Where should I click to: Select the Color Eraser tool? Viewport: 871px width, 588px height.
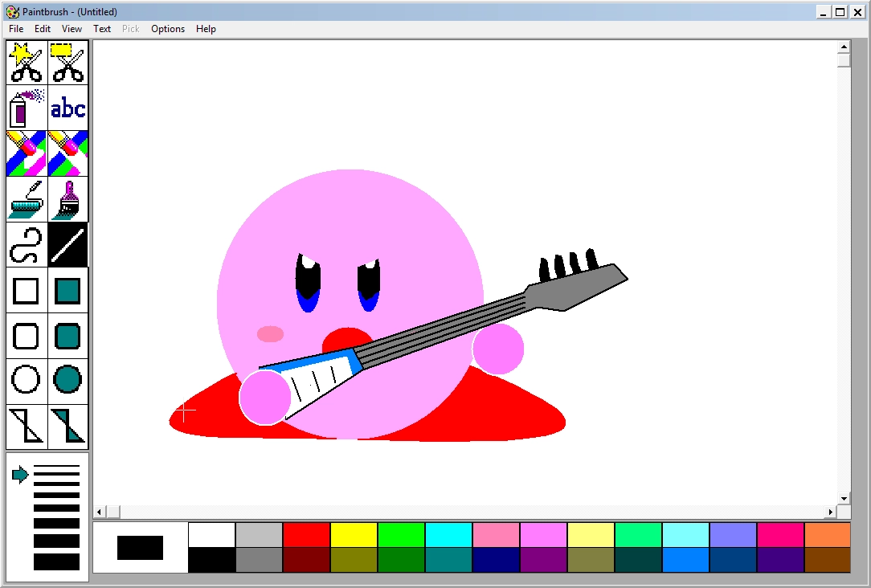coord(27,153)
